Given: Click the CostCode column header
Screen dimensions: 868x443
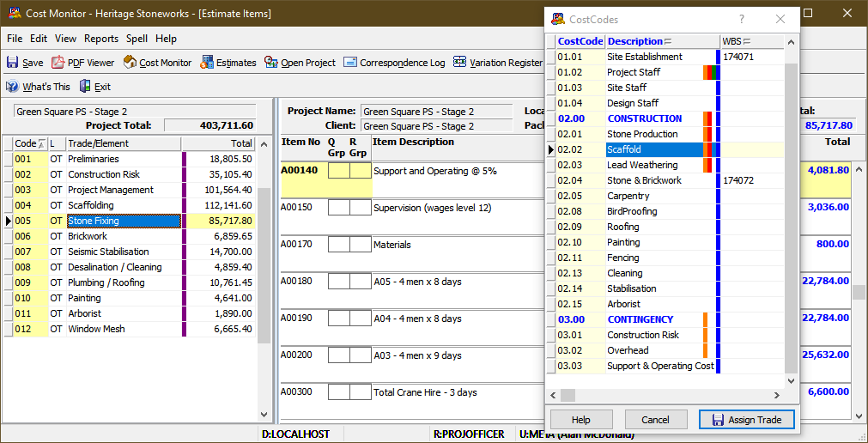Looking at the screenshot, I should click(x=580, y=41).
